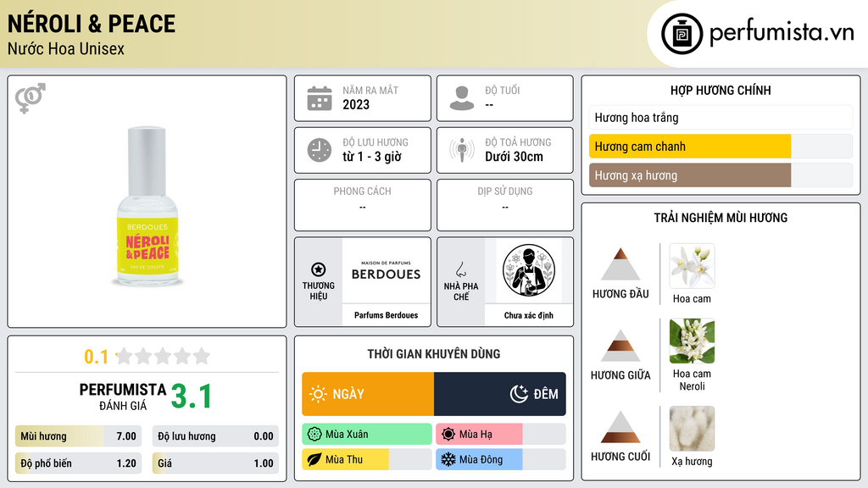Image resolution: width=868 pixels, height=488 pixels.
Task: Click the Mùa Đông season bar
Action: (500, 459)
